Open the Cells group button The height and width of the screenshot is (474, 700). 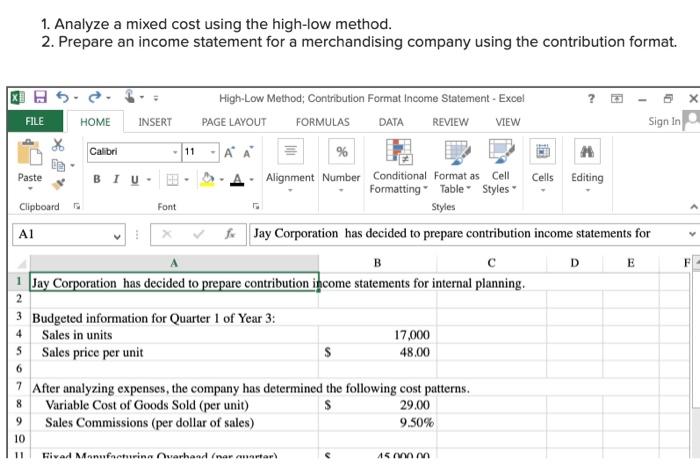(x=542, y=166)
